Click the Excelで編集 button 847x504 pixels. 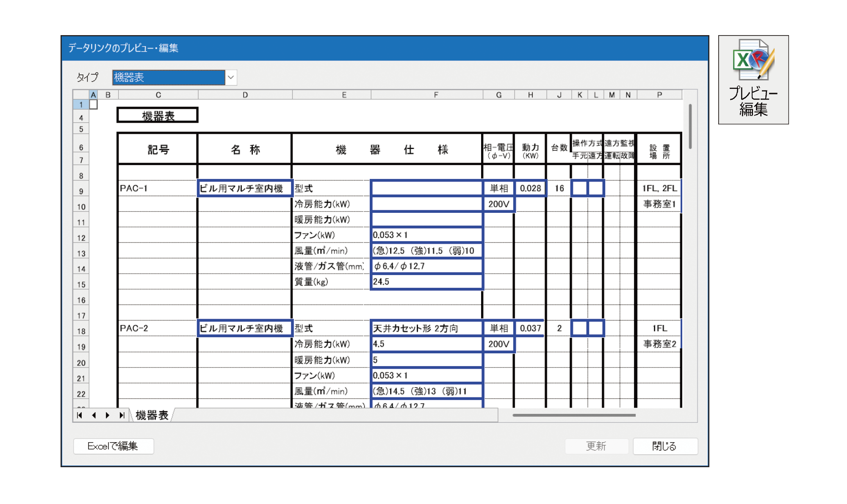pos(113,446)
